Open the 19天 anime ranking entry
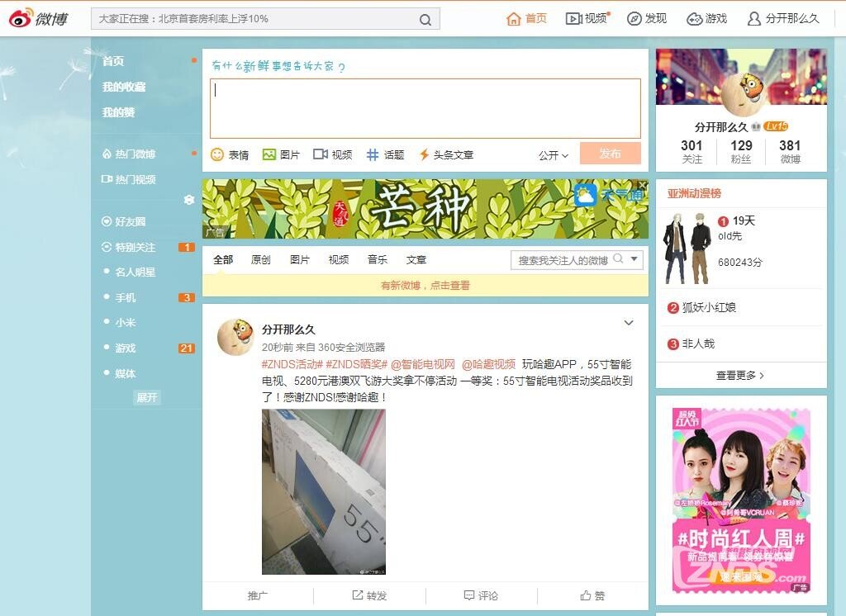This screenshot has width=846, height=616. click(x=744, y=220)
